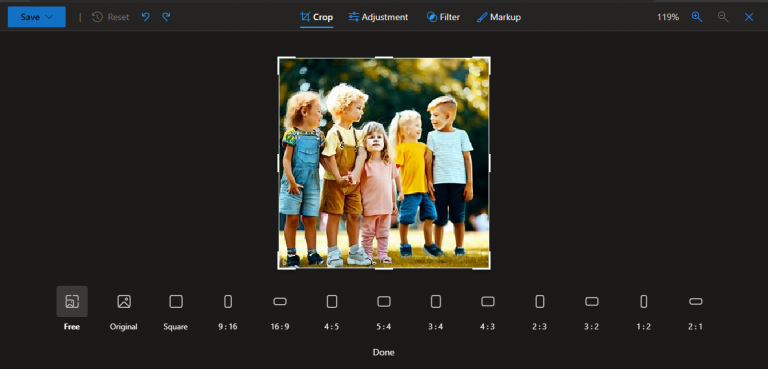The image size is (768, 369).
Task: Redo the last undone edit
Action: 166,17
